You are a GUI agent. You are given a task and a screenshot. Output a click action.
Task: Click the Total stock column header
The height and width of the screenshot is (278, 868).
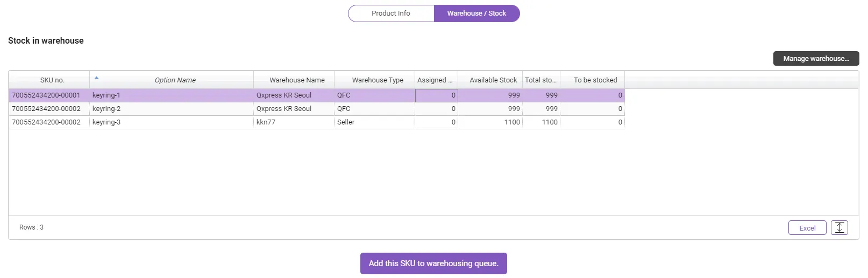coord(540,80)
